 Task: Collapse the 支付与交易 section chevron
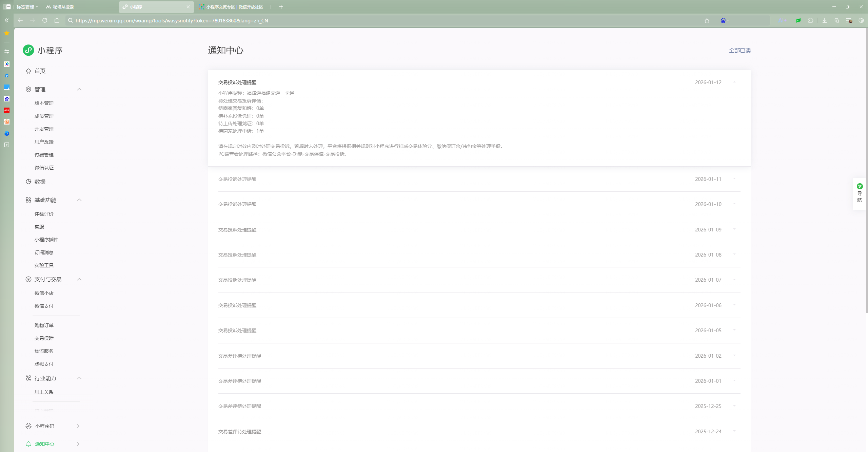79,279
